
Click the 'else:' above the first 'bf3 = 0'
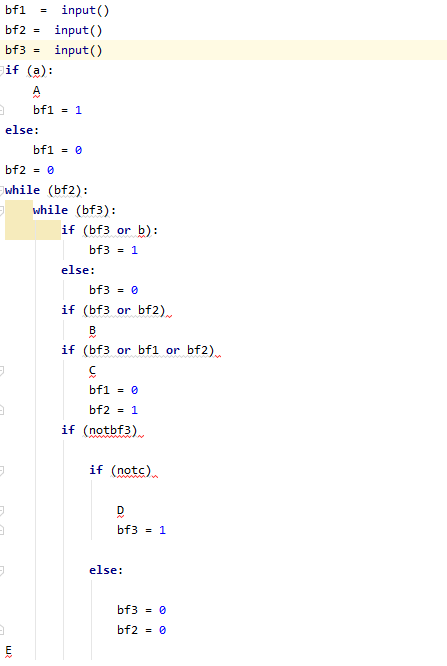(x=78, y=270)
